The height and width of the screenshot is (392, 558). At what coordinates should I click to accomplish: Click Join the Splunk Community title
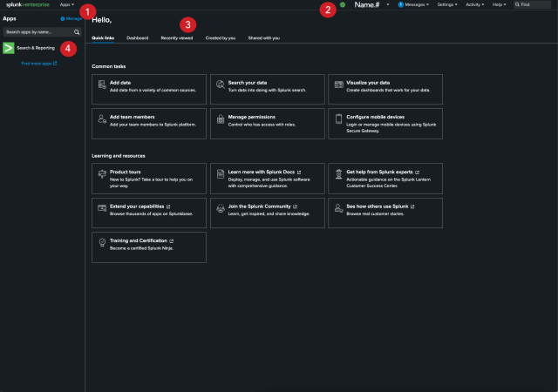(x=260, y=206)
